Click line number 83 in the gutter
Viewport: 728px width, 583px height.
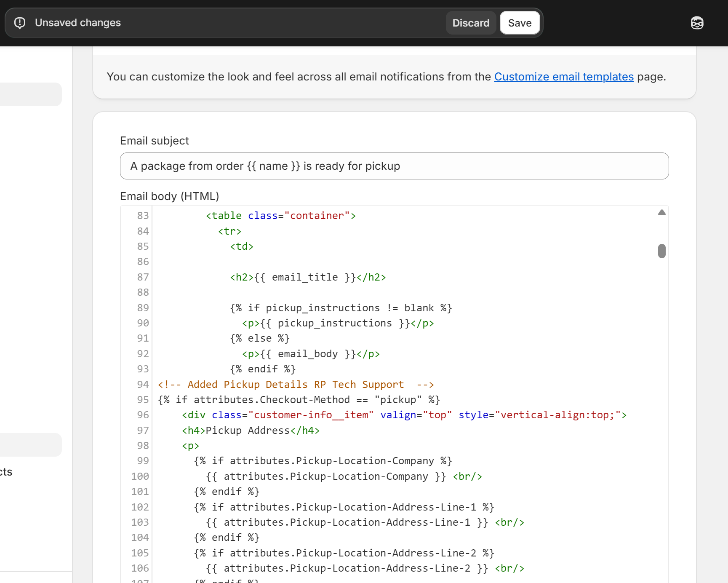143,216
